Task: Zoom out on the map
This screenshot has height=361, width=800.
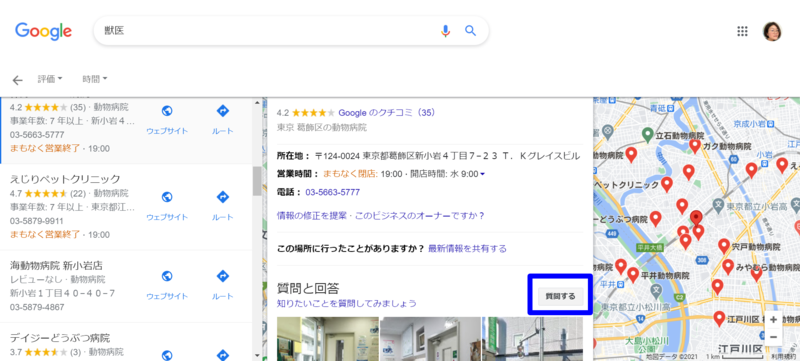Action: click(x=773, y=337)
